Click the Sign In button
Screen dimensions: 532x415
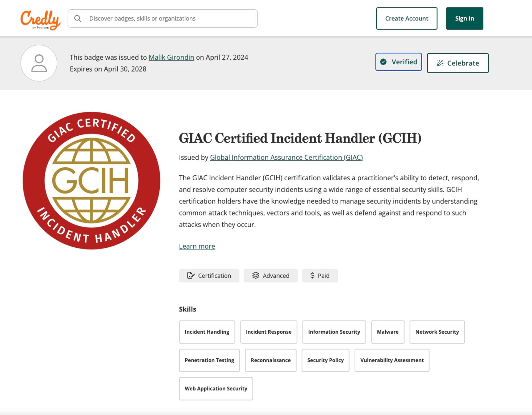(464, 18)
